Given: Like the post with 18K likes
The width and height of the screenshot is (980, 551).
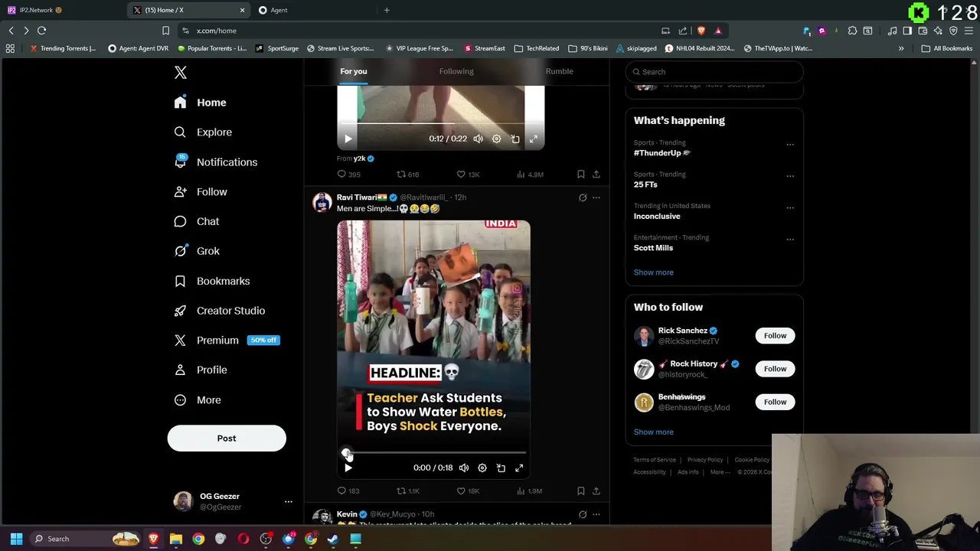Looking at the screenshot, I should coord(468,491).
